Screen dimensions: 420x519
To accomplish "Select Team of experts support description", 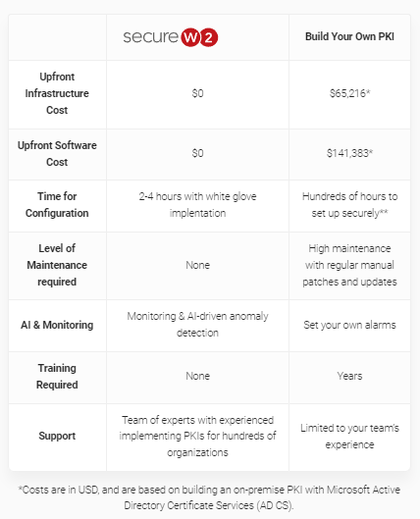I will point(197,436).
